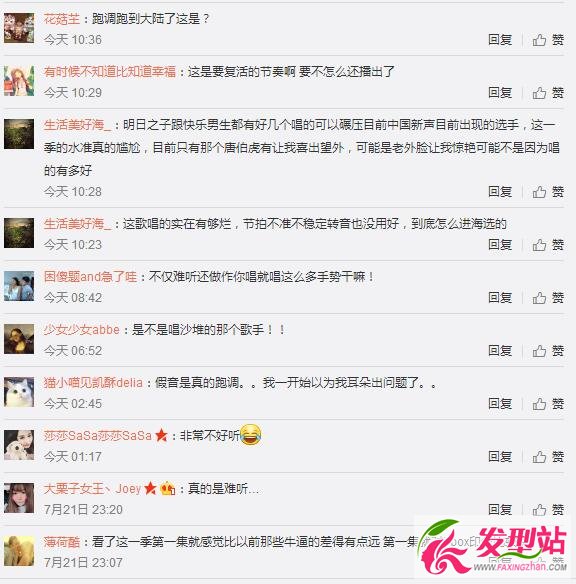Click the cat avatar of 猫小喵见凯酥delia
Screen dimensions: 576x584
click(19, 392)
